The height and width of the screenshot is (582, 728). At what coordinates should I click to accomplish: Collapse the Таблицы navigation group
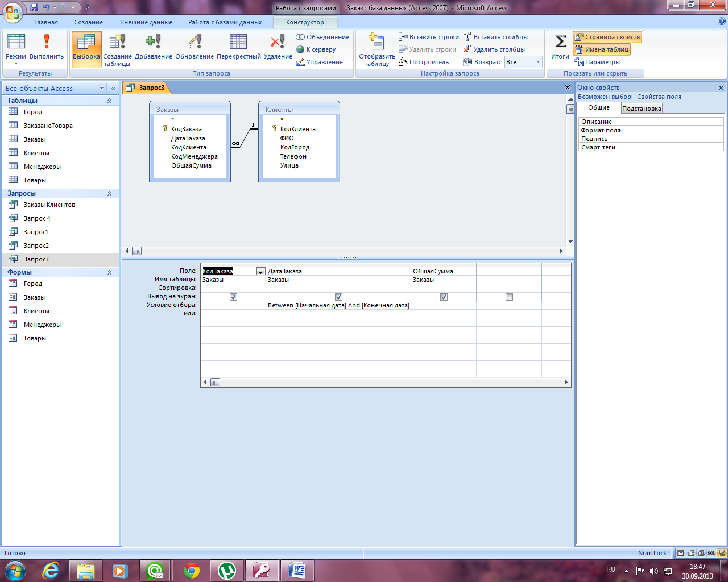[109, 101]
